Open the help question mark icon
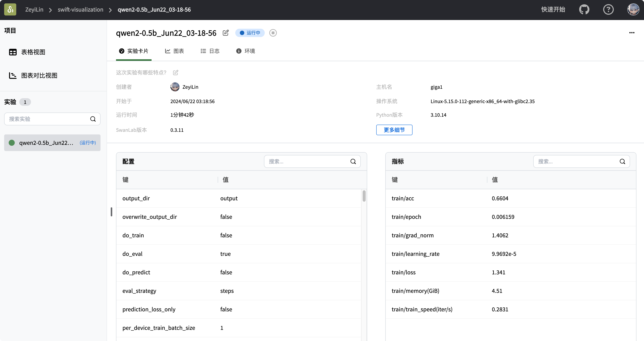644x341 pixels. coord(608,9)
